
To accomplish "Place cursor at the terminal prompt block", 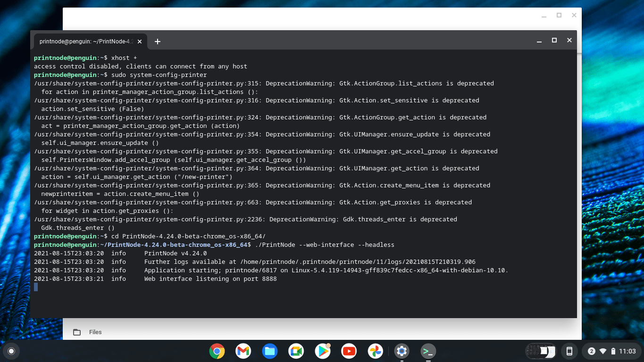I will [x=36, y=287].
